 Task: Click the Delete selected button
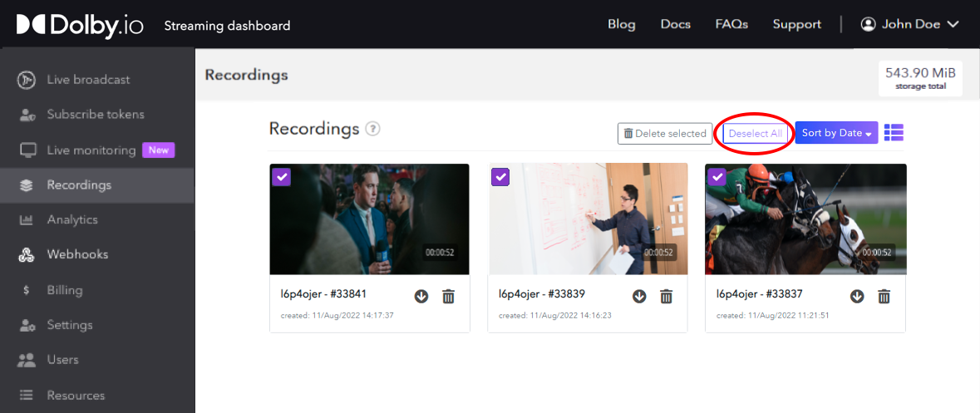665,133
